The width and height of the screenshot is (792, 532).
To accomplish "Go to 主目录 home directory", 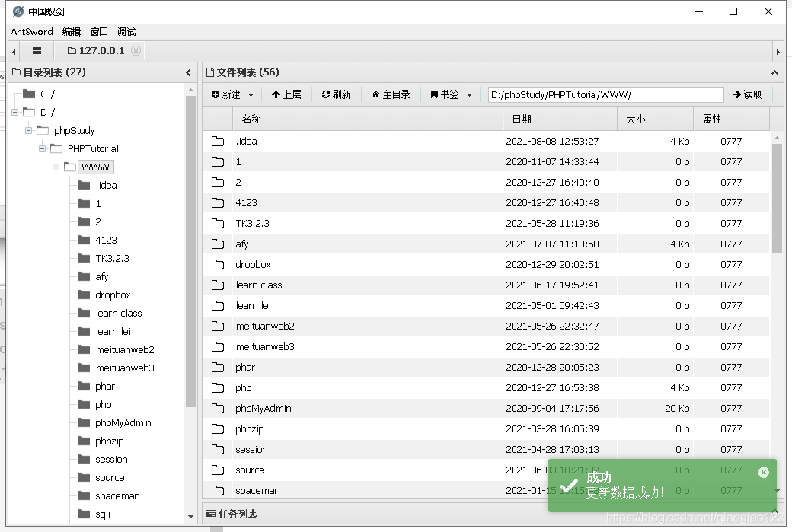I will coord(391,94).
